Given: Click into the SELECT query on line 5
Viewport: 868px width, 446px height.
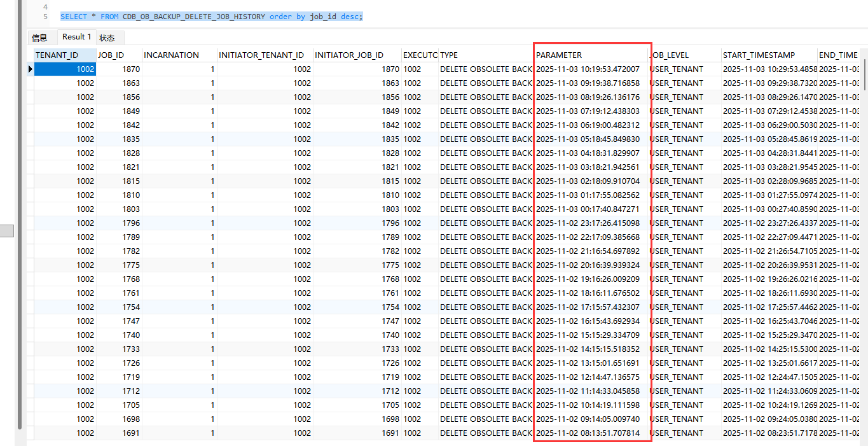Looking at the screenshot, I should click(x=211, y=17).
